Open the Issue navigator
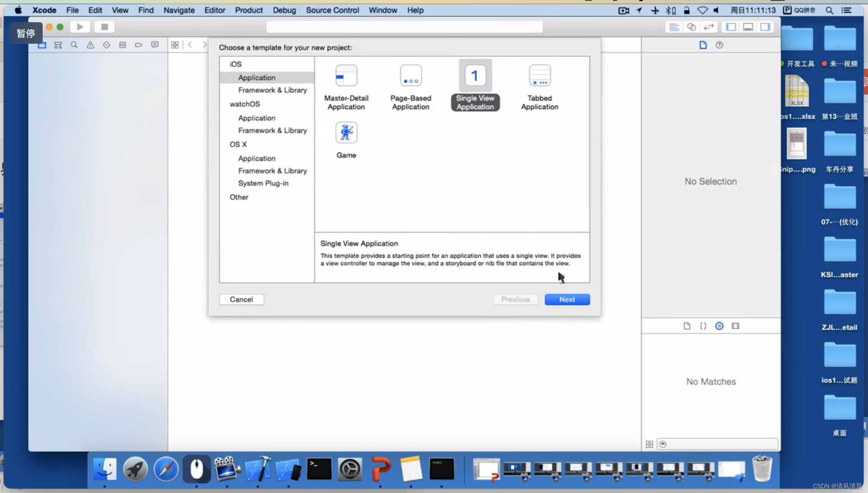The width and height of the screenshot is (868, 493). [x=90, y=45]
